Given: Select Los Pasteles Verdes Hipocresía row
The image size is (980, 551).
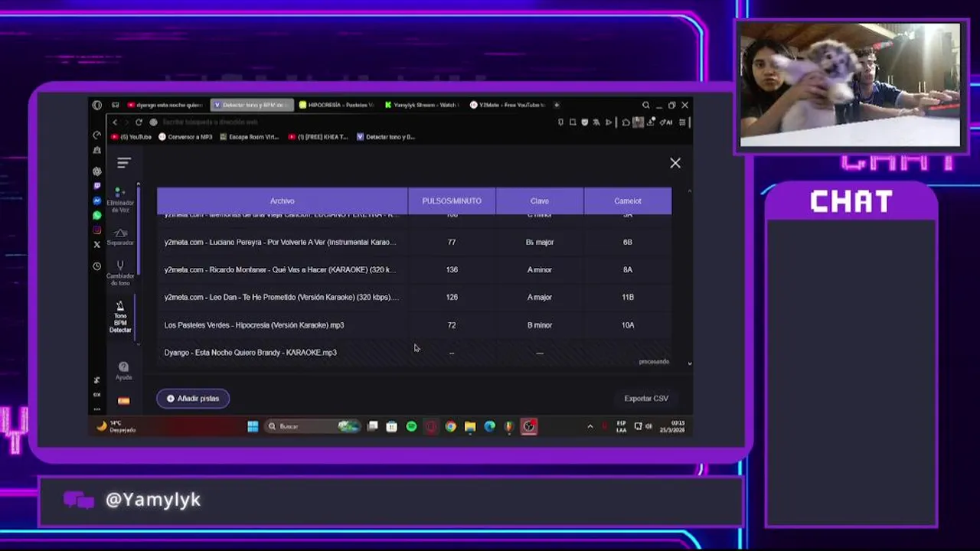Looking at the screenshot, I should [414, 324].
